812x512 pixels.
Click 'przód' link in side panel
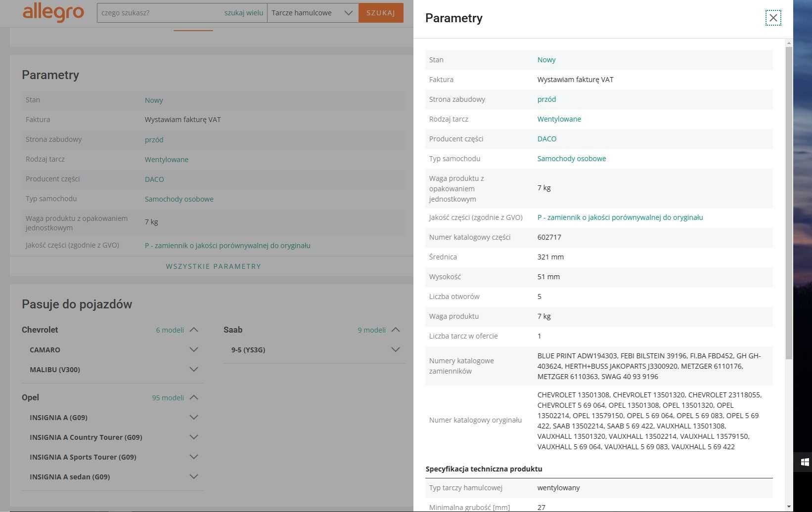tap(546, 99)
